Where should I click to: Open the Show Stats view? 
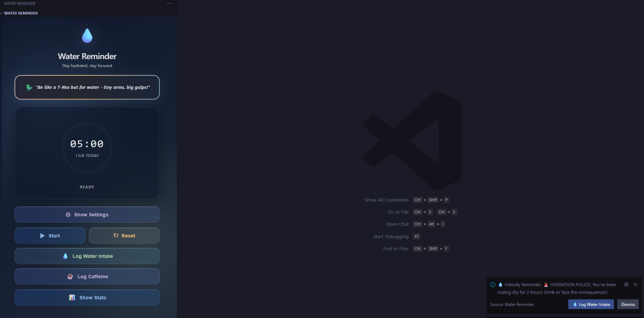click(x=87, y=298)
